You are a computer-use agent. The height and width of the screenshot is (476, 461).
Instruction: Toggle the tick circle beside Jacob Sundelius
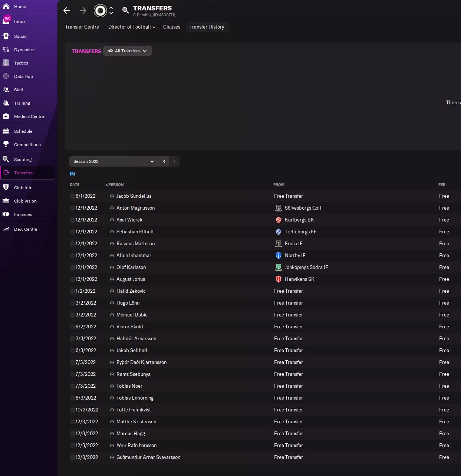pyautogui.click(x=72, y=196)
